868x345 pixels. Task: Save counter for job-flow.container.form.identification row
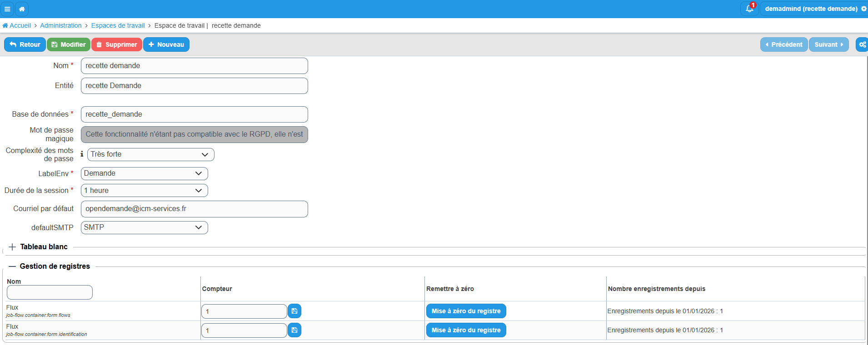[294, 330]
